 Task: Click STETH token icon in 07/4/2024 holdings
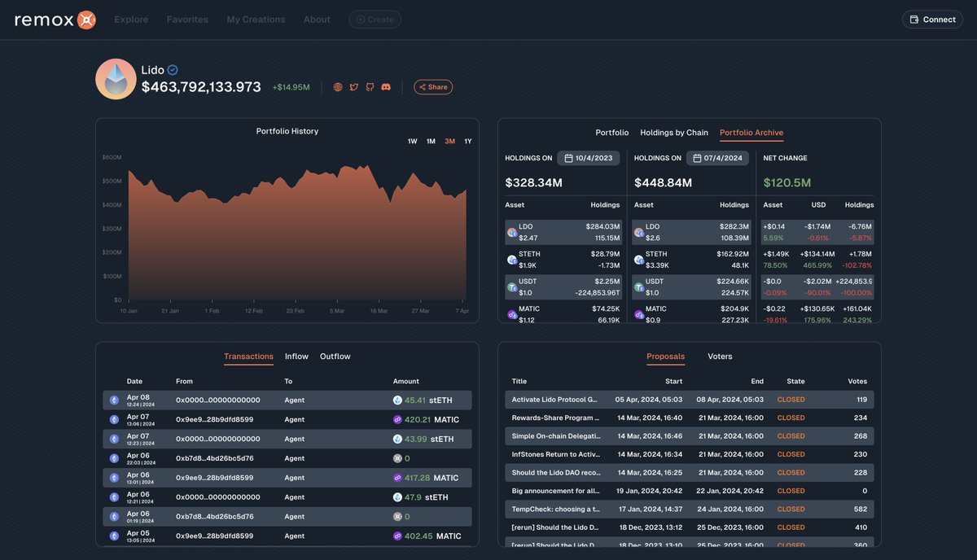click(x=639, y=260)
